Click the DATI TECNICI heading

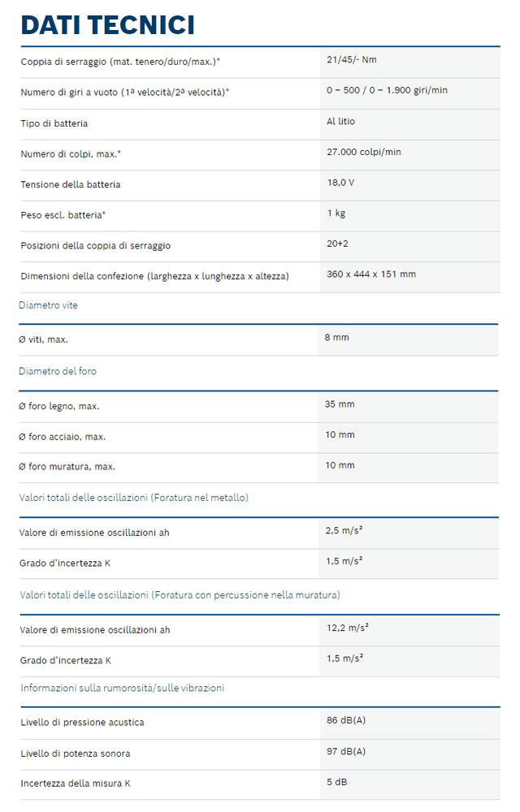coord(108,25)
